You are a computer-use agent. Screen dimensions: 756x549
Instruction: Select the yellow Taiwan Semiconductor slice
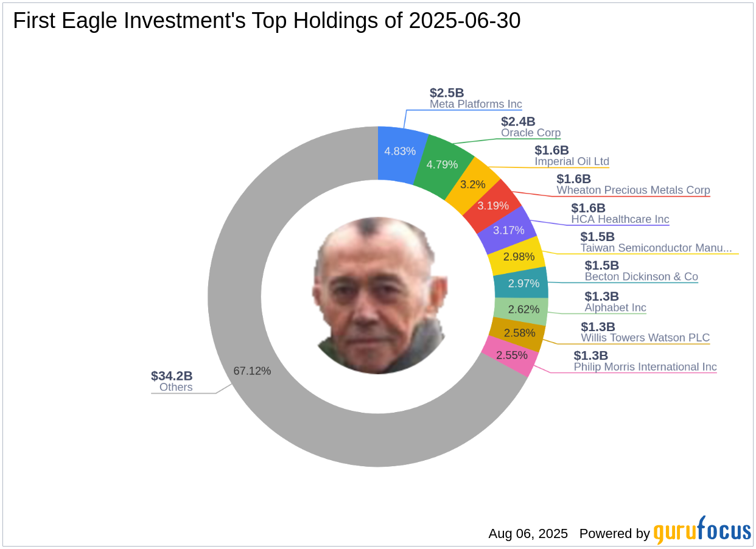click(x=517, y=256)
